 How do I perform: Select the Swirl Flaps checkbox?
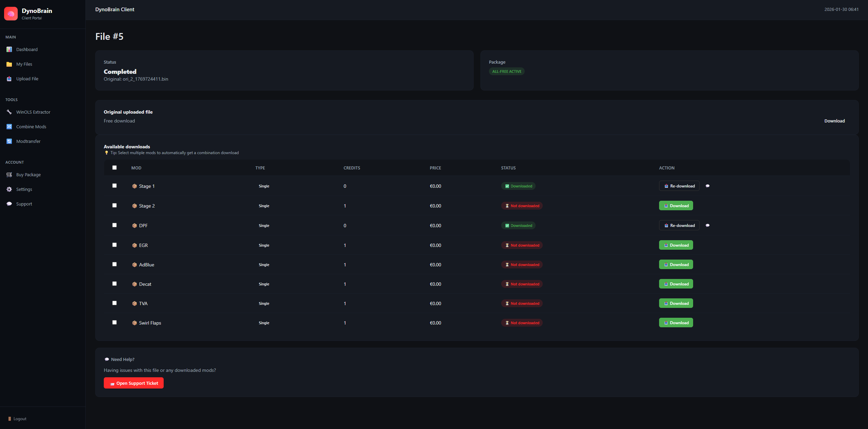[114, 322]
